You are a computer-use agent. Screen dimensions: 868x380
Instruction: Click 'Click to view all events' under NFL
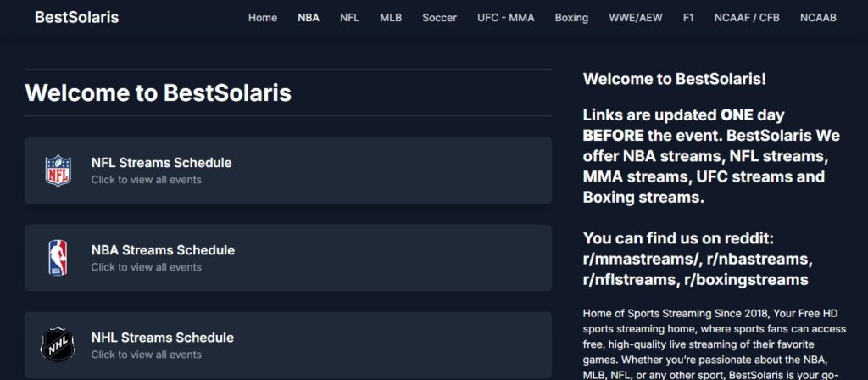(x=146, y=180)
